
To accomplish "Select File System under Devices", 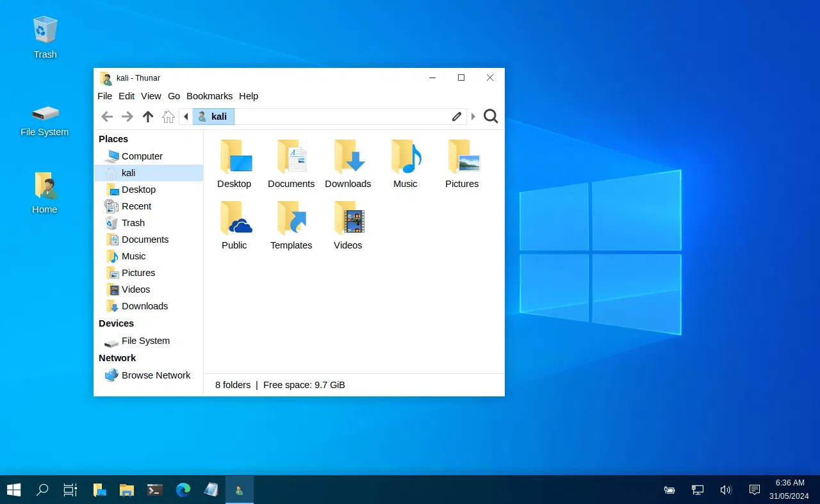I will (145, 341).
